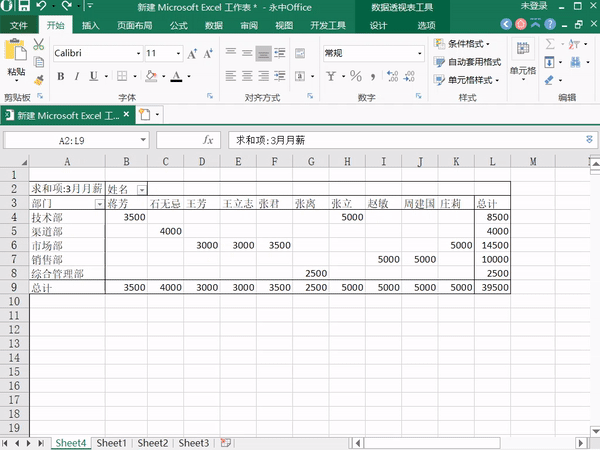Click the undo arrow icon
Viewport: 600px width, 450px height.
(x=41, y=6)
